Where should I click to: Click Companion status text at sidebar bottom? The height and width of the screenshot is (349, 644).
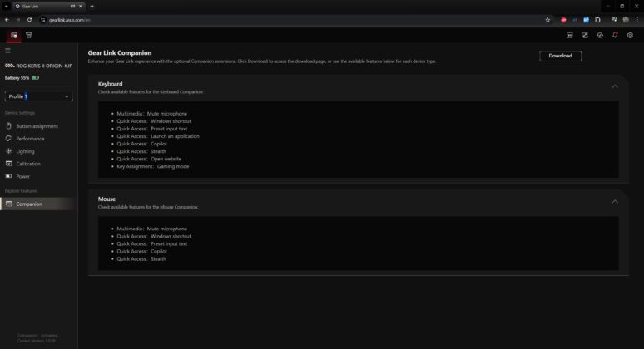pos(38,336)
